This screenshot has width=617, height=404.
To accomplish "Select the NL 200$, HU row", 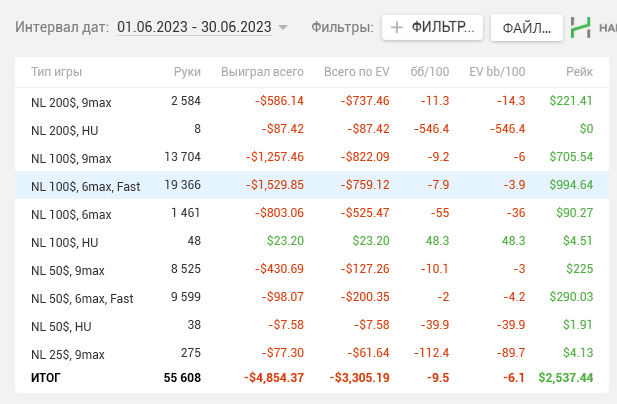I will [312, 129].
